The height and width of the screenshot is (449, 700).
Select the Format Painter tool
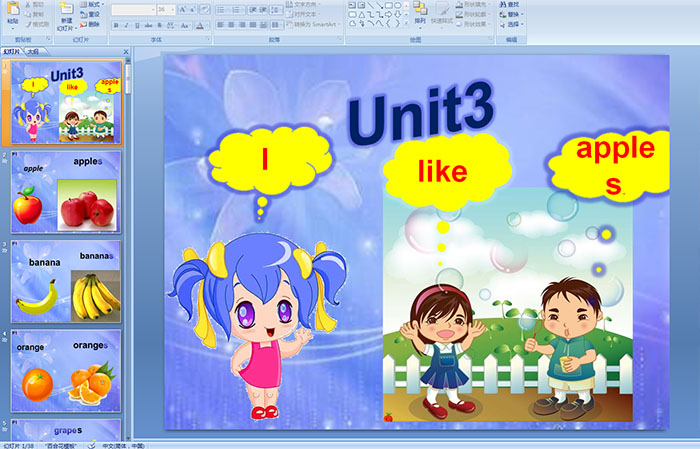pyautogui.click(x=38, y=24)
